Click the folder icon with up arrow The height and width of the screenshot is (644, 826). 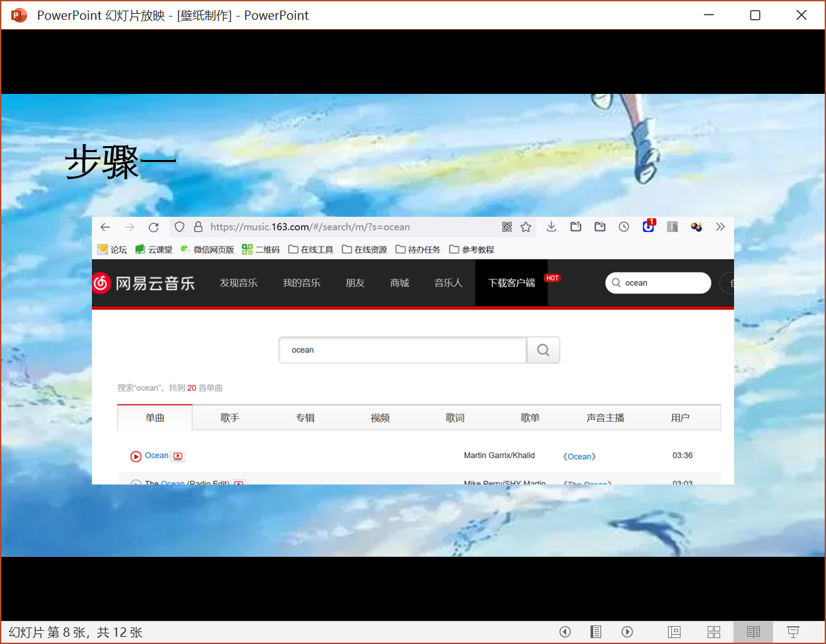pyautogui.click(x=576, y=227)
